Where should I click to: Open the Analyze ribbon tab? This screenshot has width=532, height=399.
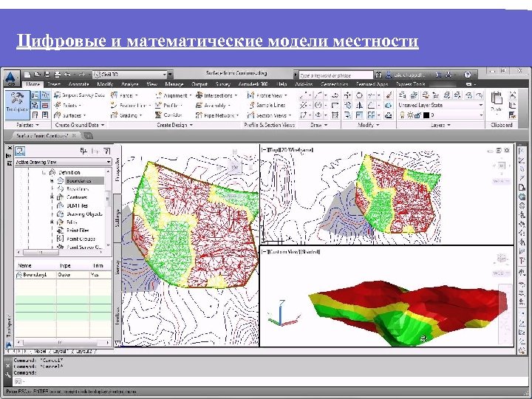pos(129,83)
